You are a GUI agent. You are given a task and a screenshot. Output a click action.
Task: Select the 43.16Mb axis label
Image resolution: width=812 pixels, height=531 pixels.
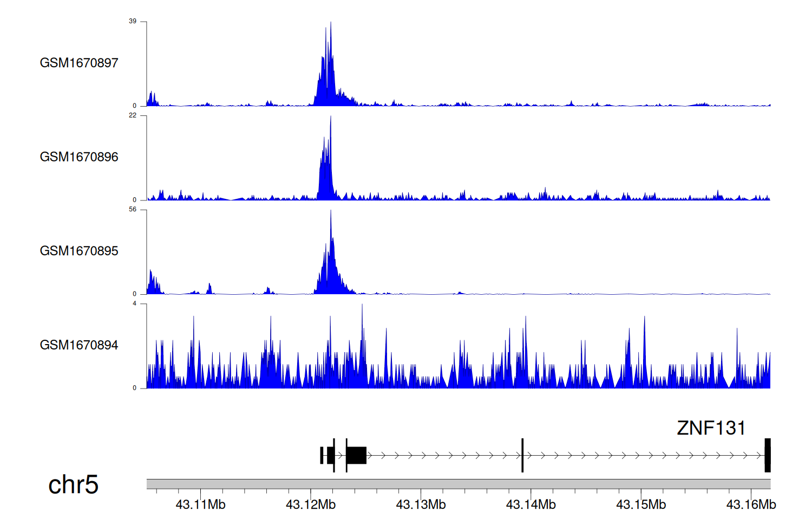(751, 505)
